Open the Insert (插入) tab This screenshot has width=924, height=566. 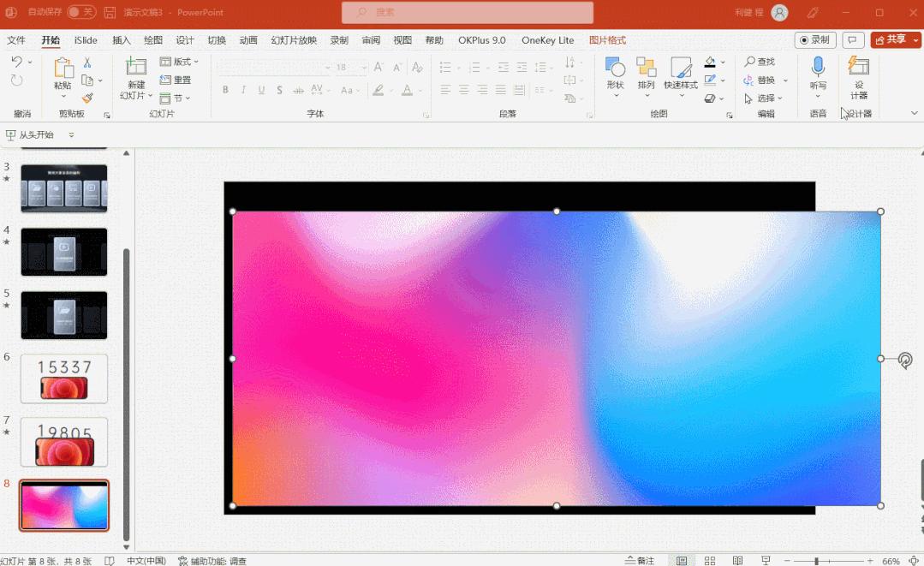[x=122, y=40]
